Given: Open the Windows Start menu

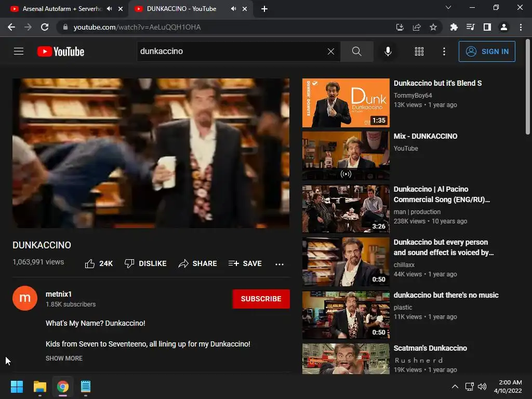Looking at the screenshot, I should (x=17, y=387).
